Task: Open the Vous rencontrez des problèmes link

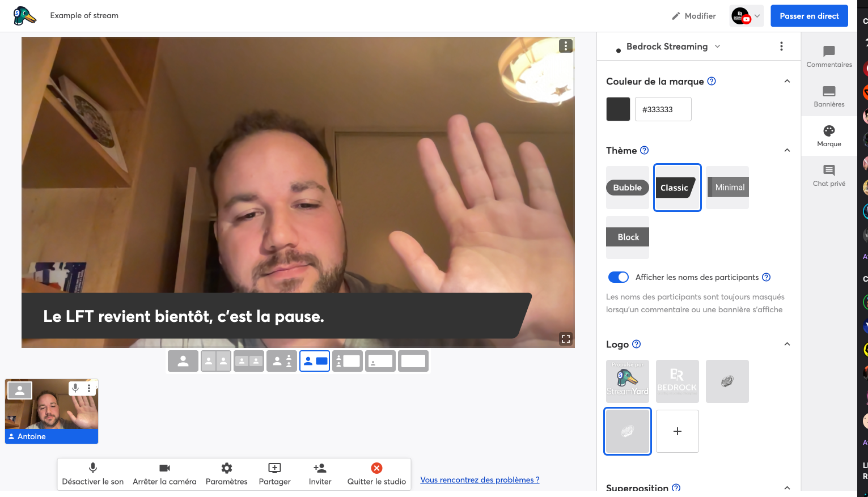Action: [480, 480]
